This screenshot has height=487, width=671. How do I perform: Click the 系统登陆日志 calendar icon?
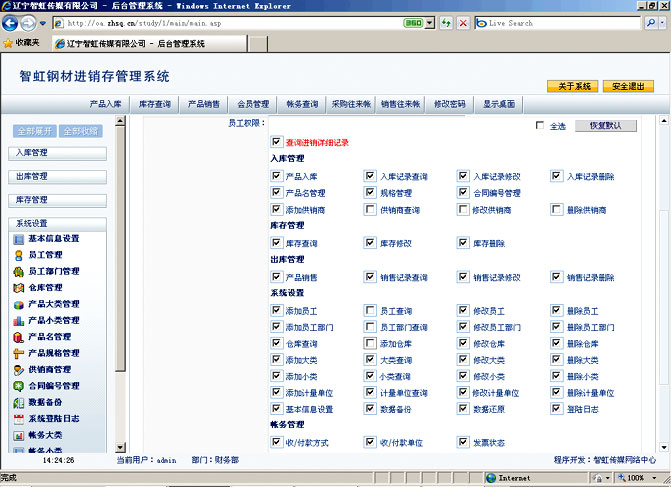point(19,419)
